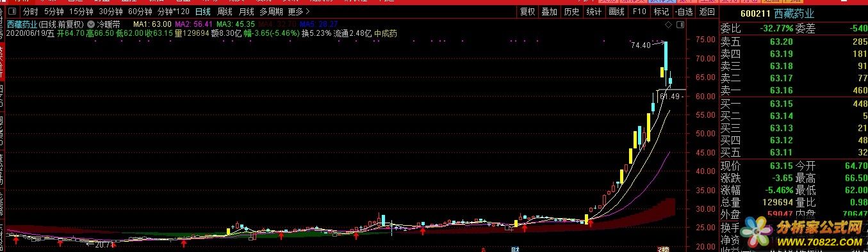
Task: Toggle the side panel icon near the diamond
Action: click(680, 24)
